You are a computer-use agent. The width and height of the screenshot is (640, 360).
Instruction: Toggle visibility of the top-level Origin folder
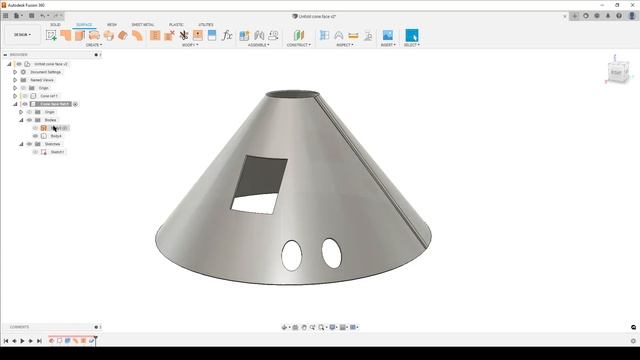pos(23,88)
